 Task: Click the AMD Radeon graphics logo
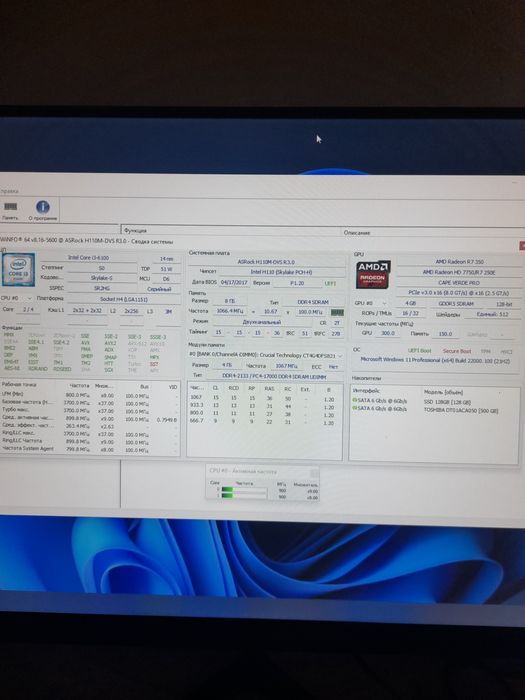[373, 274]
